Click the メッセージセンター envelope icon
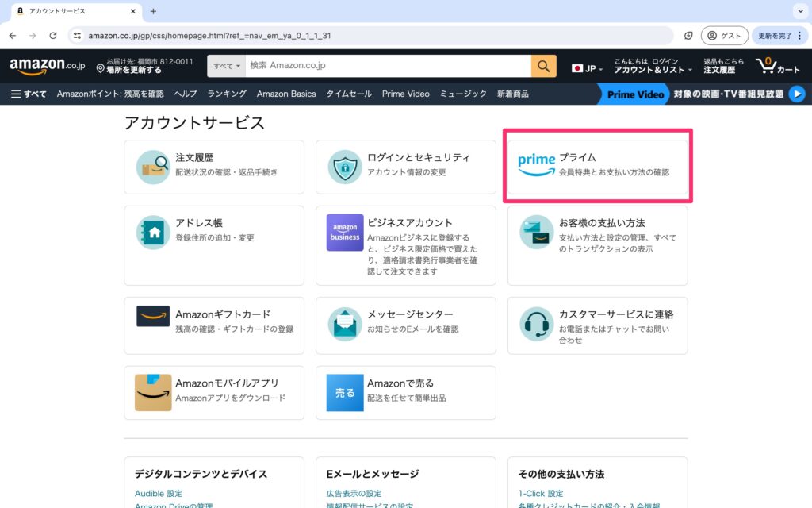 [345, 324]
